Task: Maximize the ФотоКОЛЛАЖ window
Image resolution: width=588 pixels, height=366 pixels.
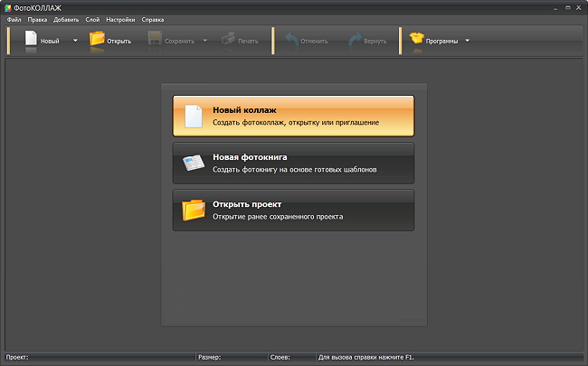Action: coord(568,7)
